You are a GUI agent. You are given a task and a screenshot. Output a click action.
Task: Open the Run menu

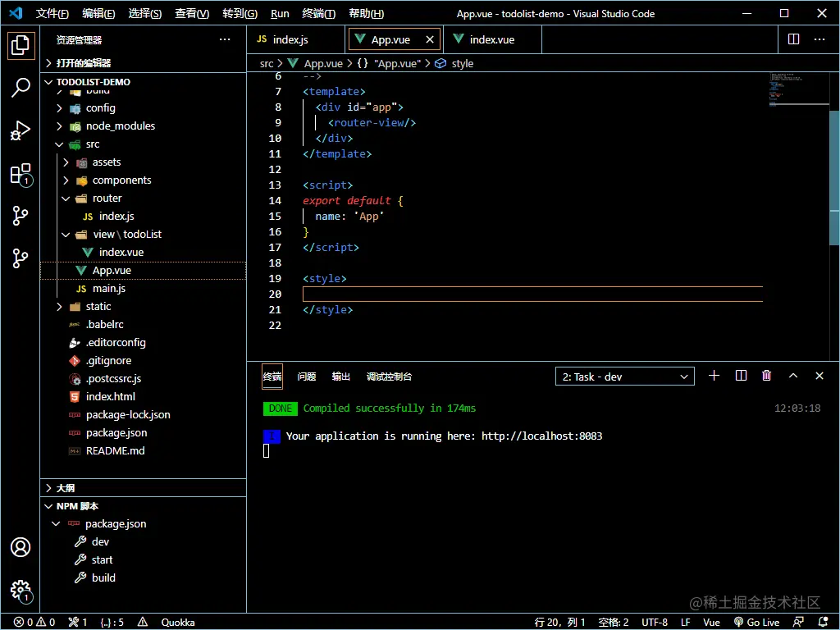[280, 13]
